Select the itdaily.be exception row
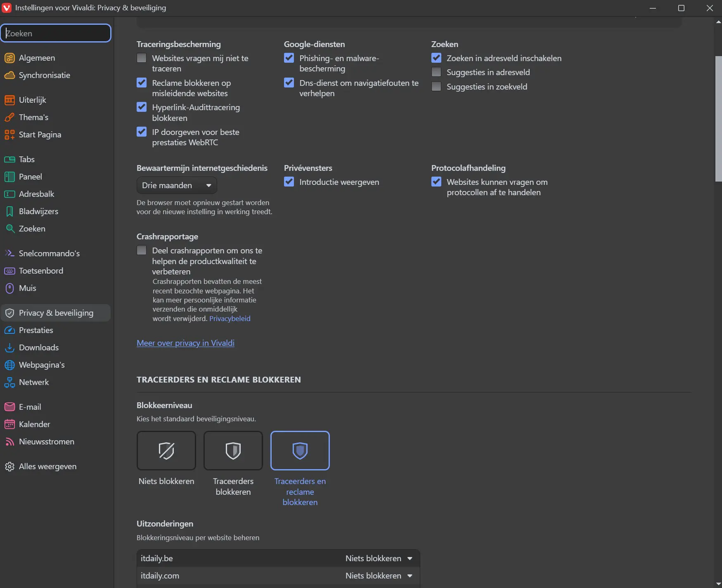 [x=278, y=558]
